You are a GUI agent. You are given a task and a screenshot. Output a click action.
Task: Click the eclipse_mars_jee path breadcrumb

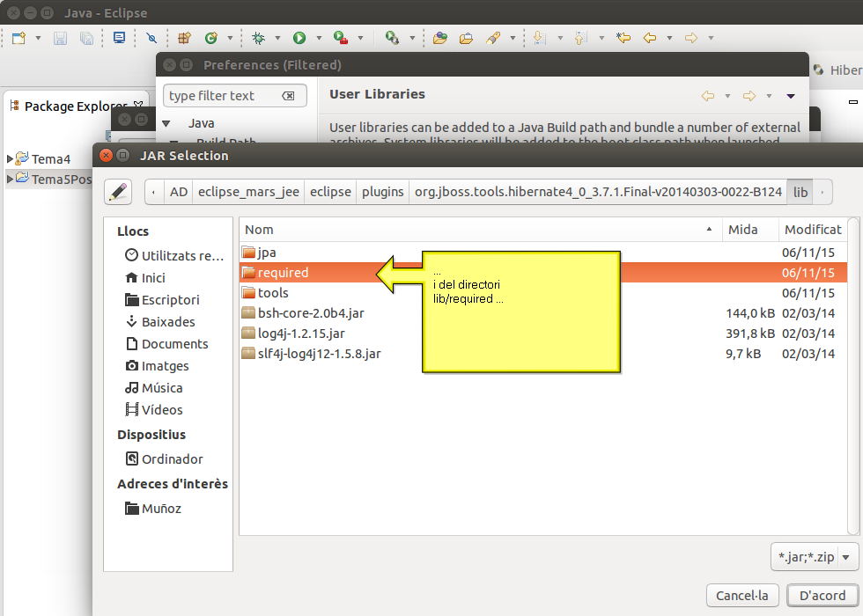(248, 192)
